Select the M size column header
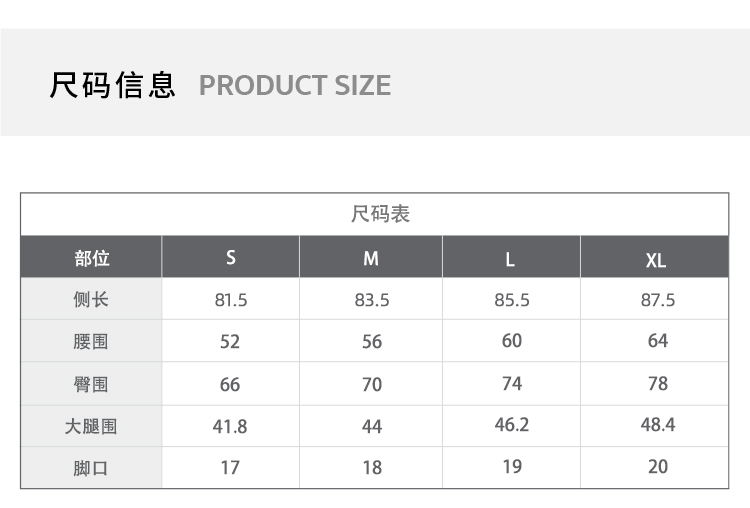Image resolution: width=750 pixels, height=508 pixels. (x=371, y=259)
